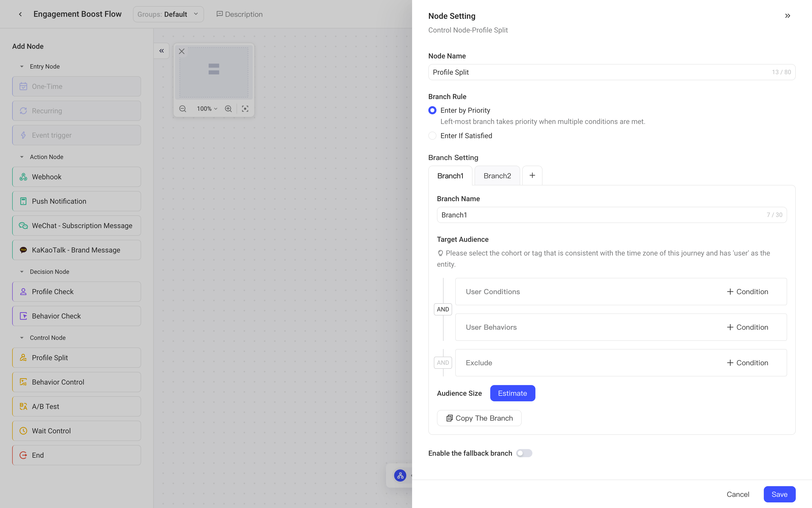Select the Behavior Control node
Viewport: 812px width, 508px height.
[76, 382]
